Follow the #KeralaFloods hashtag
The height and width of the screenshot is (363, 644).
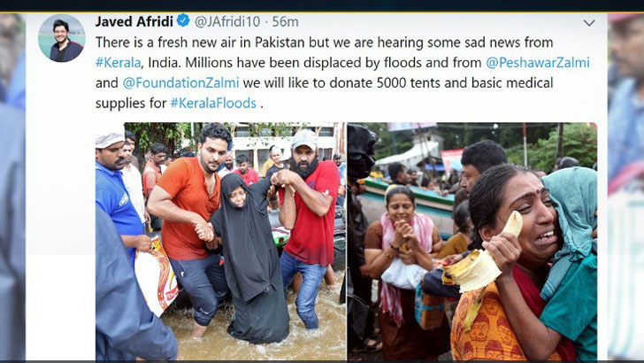pos(213,103)
